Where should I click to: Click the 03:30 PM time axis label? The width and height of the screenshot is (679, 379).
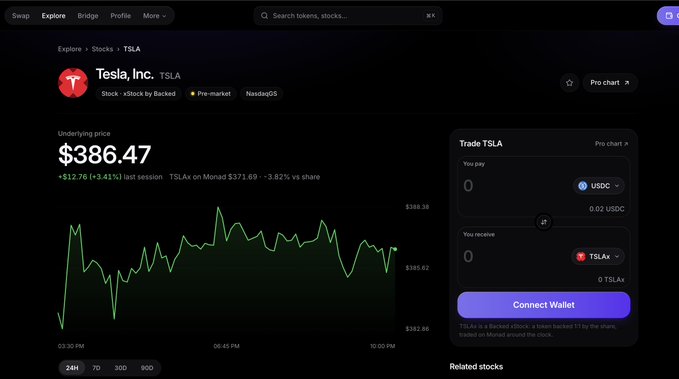tap(71, 346)
